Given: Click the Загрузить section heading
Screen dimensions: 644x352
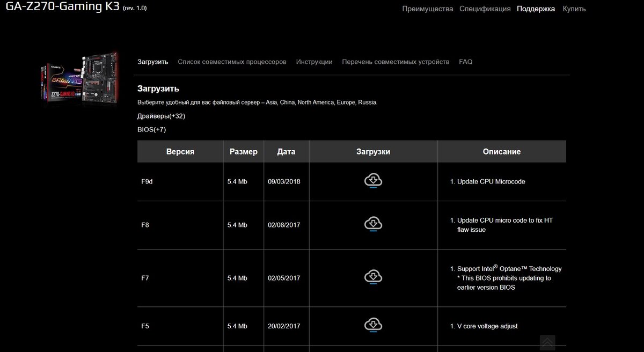Looking at the screenshot, I should pos(158,89).
